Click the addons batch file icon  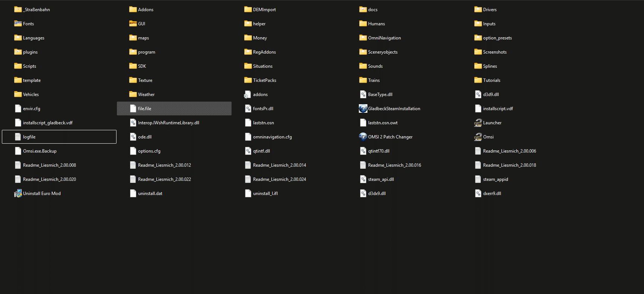(248, 95)
